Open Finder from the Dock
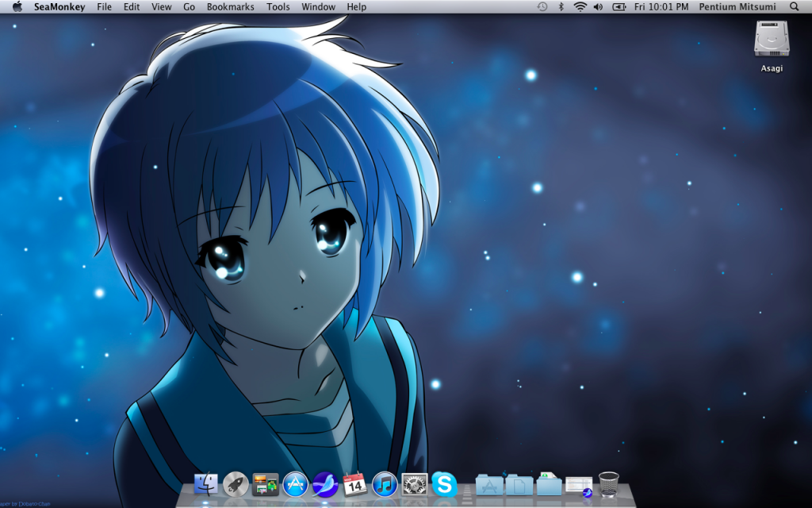 (206, 485)
